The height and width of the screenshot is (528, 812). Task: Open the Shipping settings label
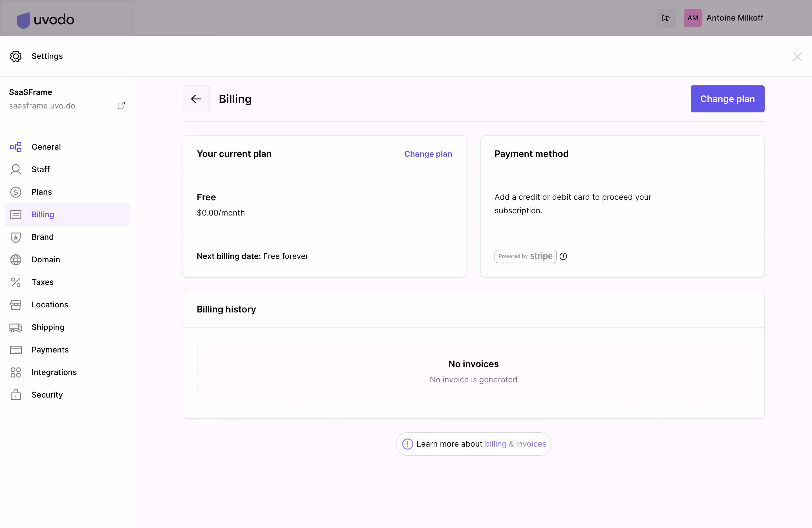48,327
